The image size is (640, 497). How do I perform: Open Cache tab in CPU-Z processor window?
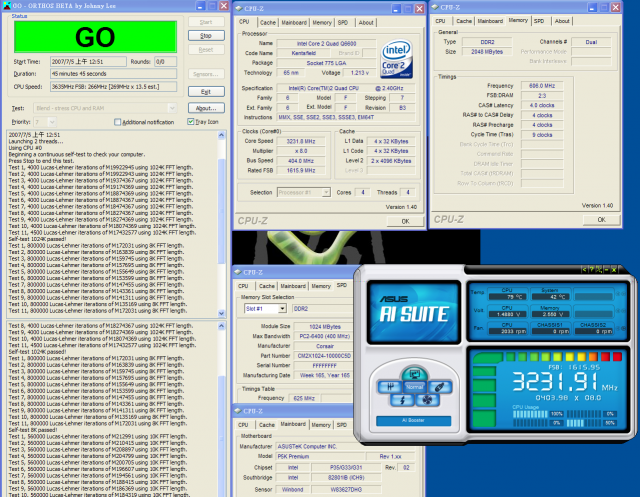coord(268,22)
